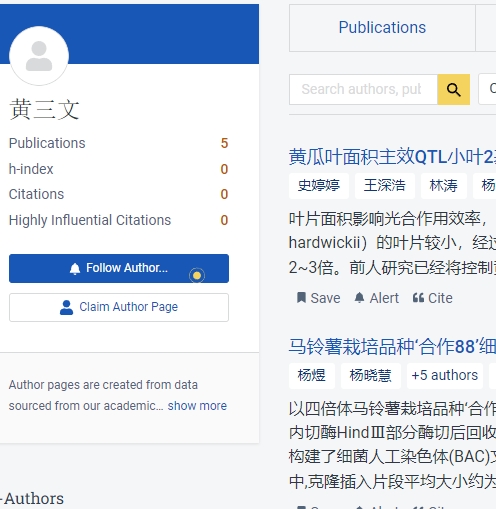
Task: Click Cite label under first paper
Action: tap(440, 298)
